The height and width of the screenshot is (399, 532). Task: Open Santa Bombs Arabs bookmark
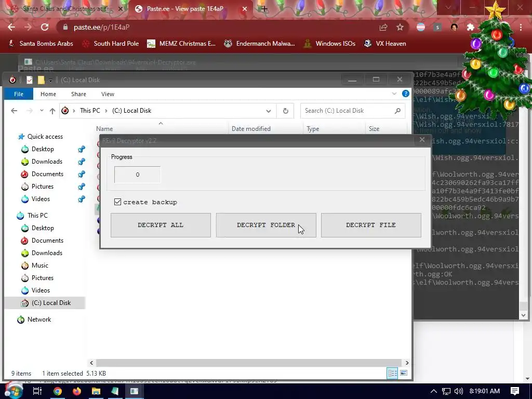[41, 44]
